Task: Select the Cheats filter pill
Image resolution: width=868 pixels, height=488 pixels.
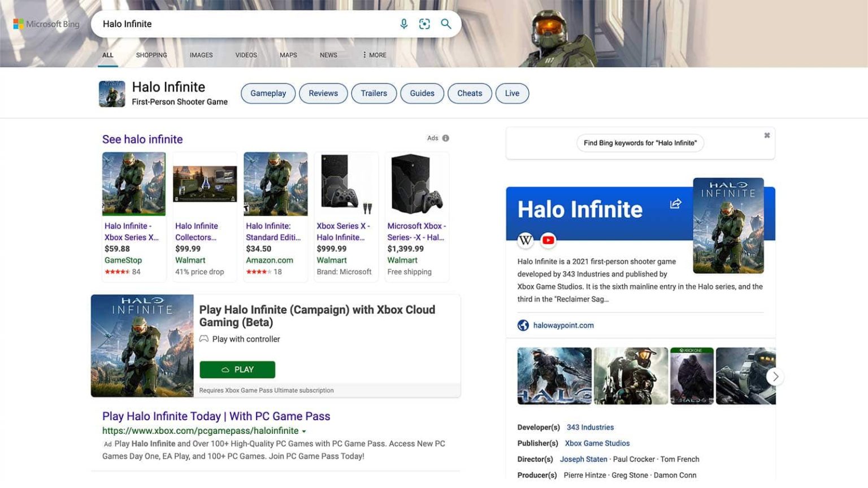Action: 469,93
